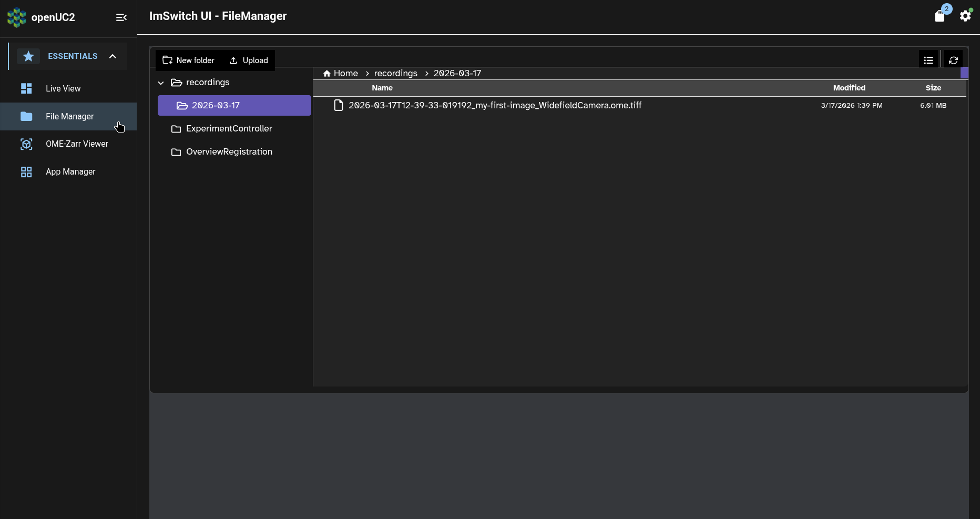This screenshot has height=519, width=980.
Task: Collapse the sidebar using the hamburger icon
Action: pos(121,17)
